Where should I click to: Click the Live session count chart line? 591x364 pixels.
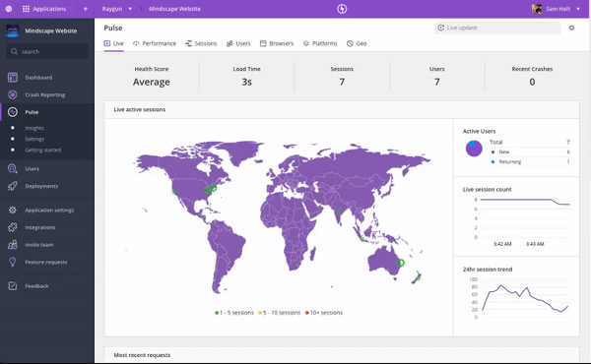[x=525, y=201]
